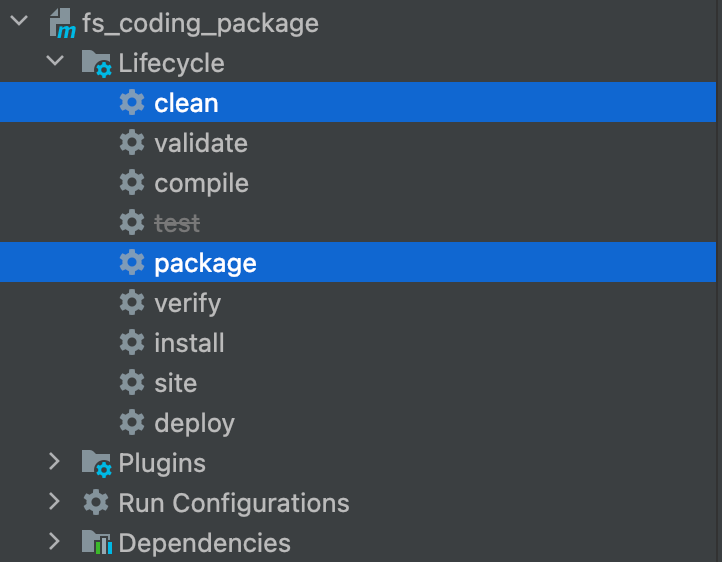
Task: Collapse the Lifecycle tree node
Action: tap(54, 63)
